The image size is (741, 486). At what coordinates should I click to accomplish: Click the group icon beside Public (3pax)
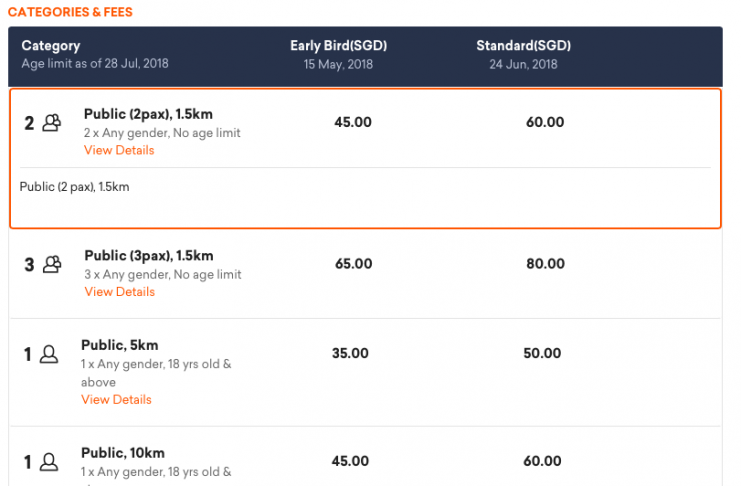pyautogui.click(x=52, y=264)
